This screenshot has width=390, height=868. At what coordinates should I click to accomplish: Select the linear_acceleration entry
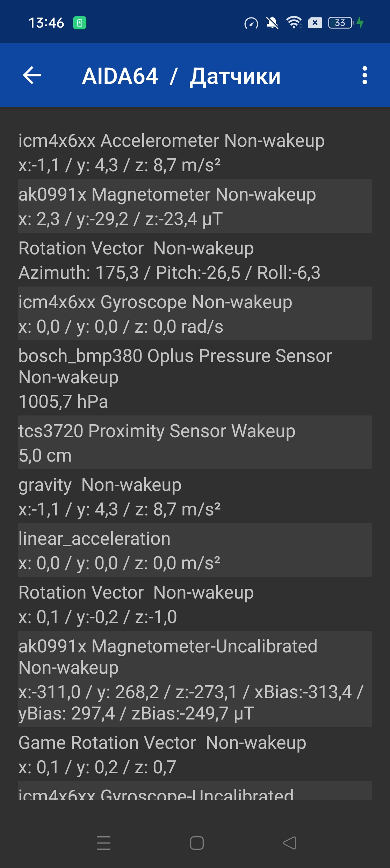point(195,550)
